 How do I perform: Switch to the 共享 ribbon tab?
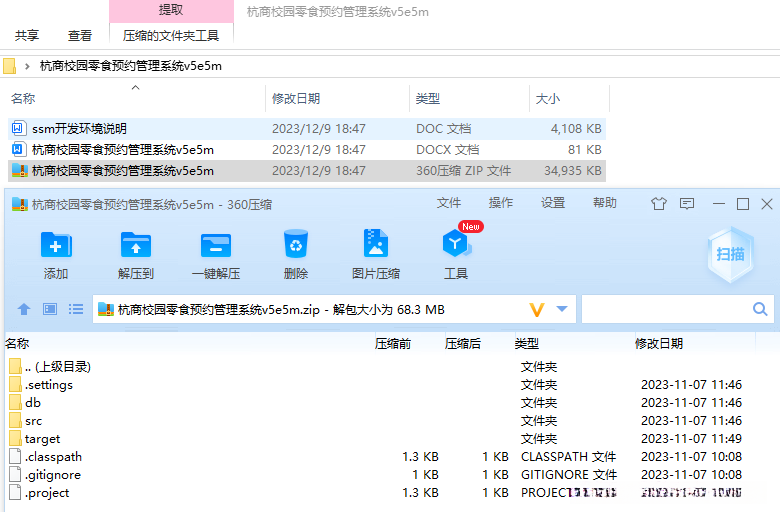click(27, 35)
